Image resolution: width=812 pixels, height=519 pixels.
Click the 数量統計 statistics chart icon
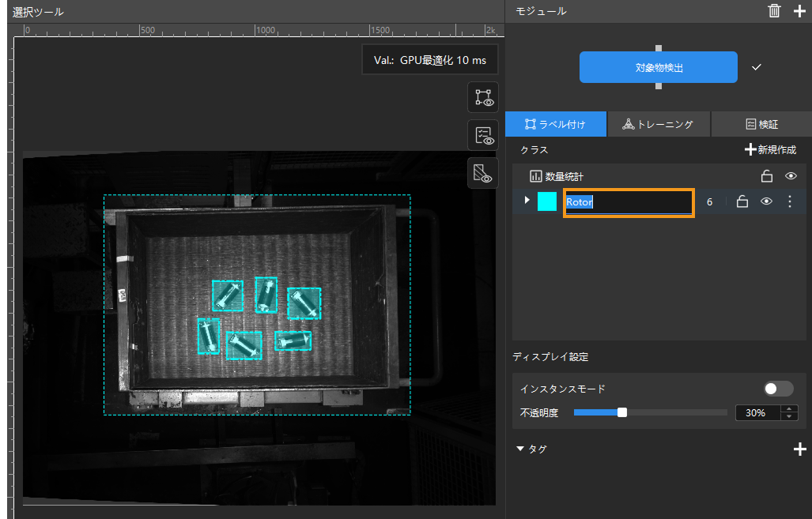(535, 176)
